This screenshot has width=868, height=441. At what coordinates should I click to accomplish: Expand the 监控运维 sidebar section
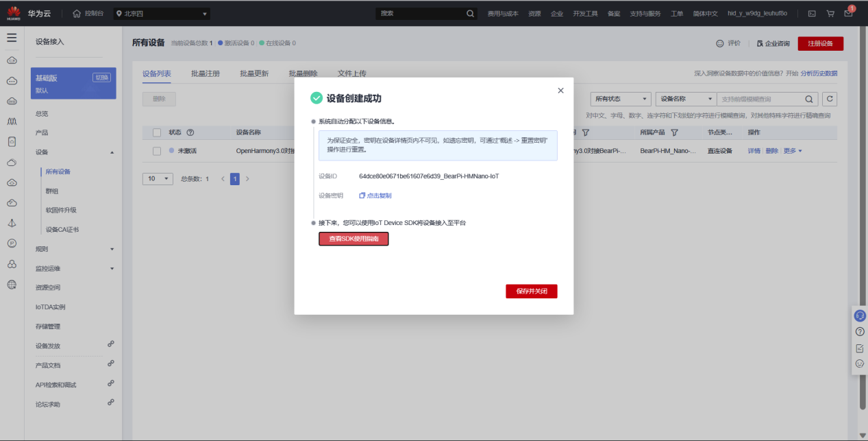[112, 268]
